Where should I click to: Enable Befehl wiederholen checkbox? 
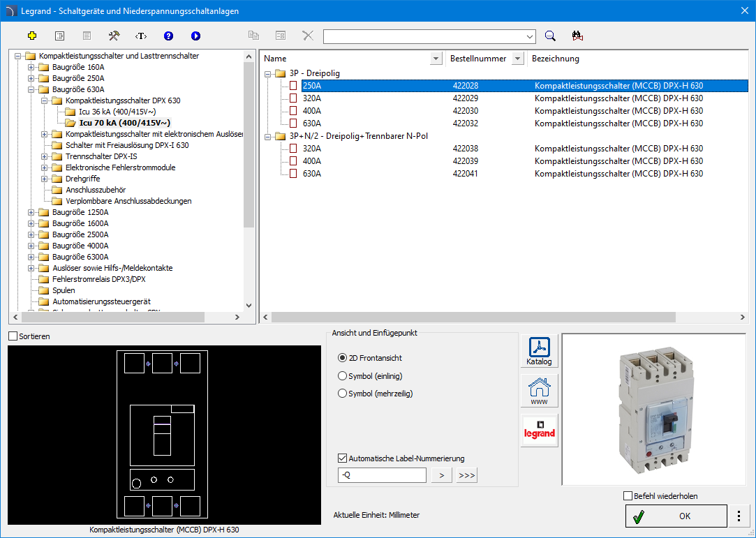(628, 496)
